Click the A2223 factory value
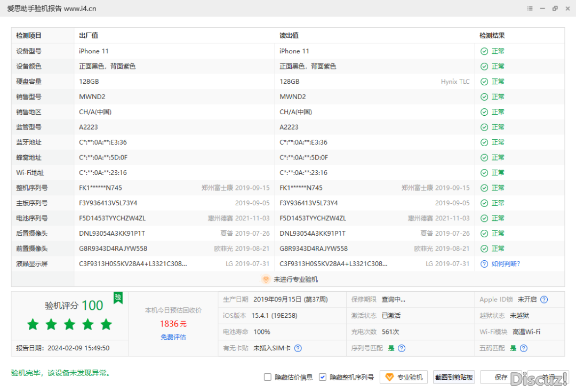This screenshot has height=392, width=576. (88, 127)
